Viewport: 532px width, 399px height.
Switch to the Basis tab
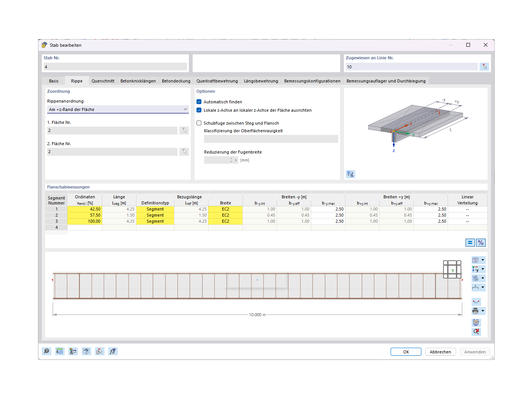point(54,81)
